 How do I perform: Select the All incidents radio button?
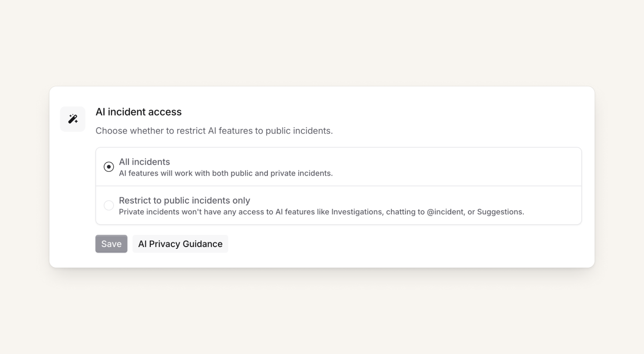tap(109, 167)
